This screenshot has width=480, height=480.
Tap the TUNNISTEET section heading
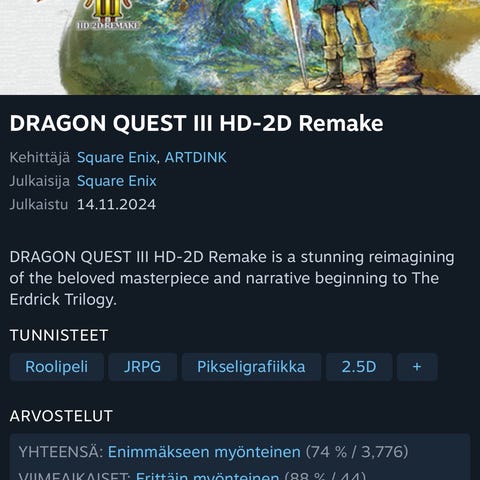click(59, 335)
